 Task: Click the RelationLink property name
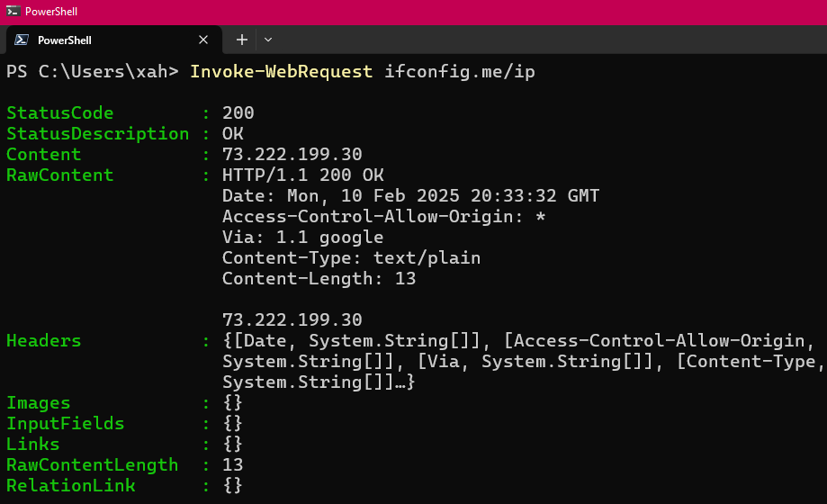71,486
